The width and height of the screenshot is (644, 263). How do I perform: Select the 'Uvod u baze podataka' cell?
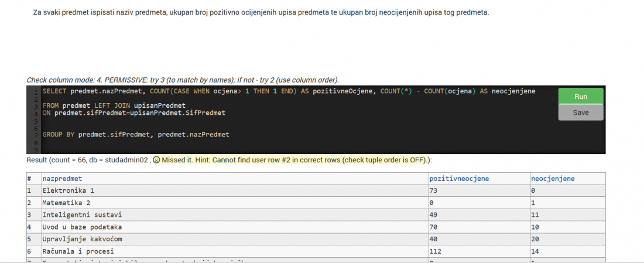point(235,227)
